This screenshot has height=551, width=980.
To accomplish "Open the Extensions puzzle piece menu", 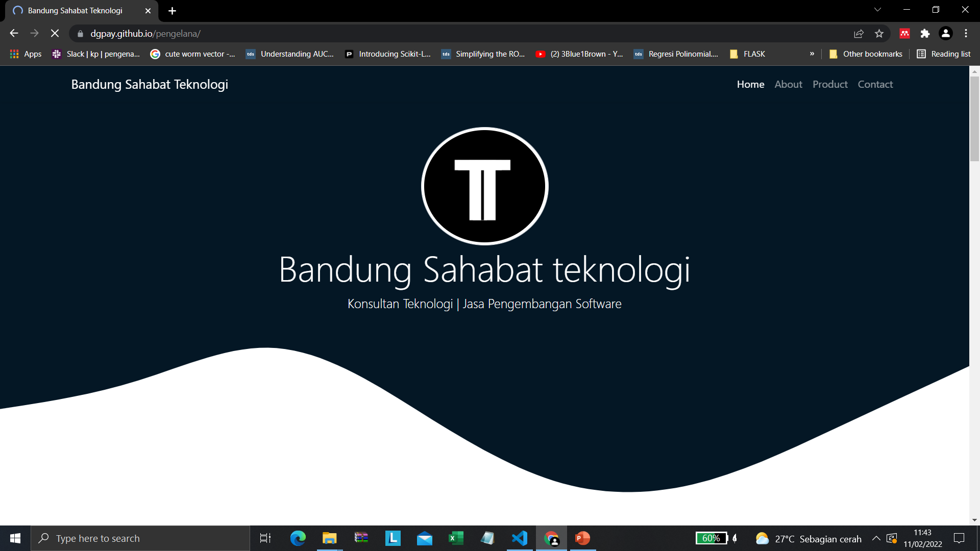I will [925, 34].
